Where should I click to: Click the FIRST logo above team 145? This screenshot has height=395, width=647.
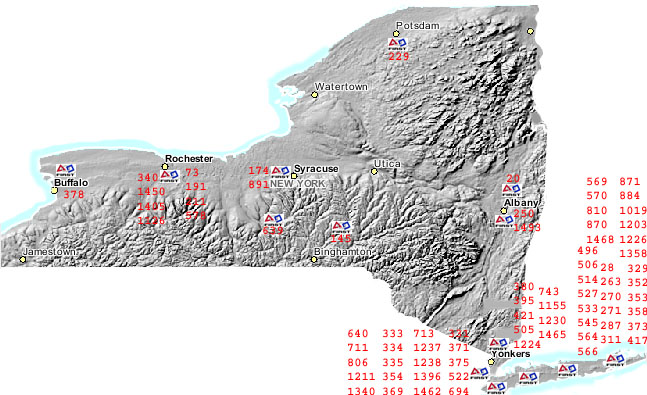[342, 227]
